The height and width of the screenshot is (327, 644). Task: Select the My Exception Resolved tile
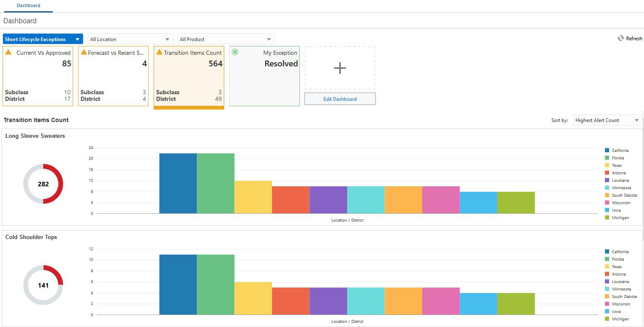coord(264,76)
